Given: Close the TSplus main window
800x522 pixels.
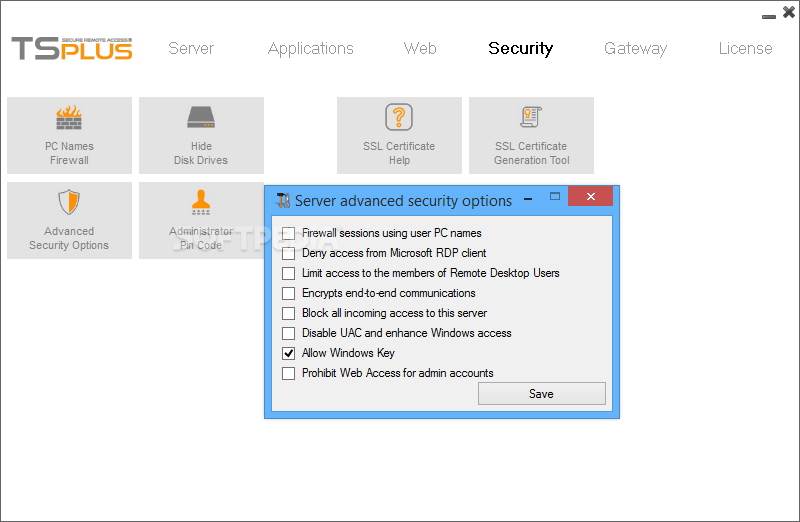Looking at the screenshot, I should tap(788, 12).
